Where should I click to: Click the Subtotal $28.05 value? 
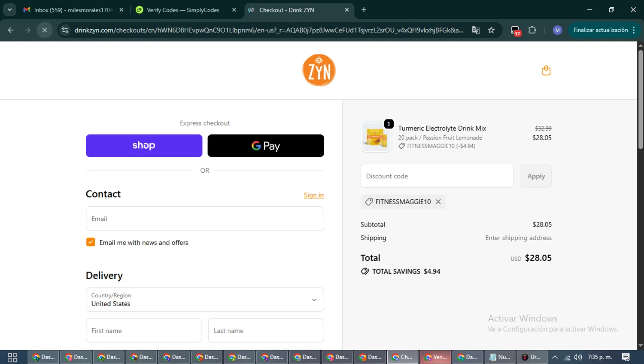[x=542, y=224]
